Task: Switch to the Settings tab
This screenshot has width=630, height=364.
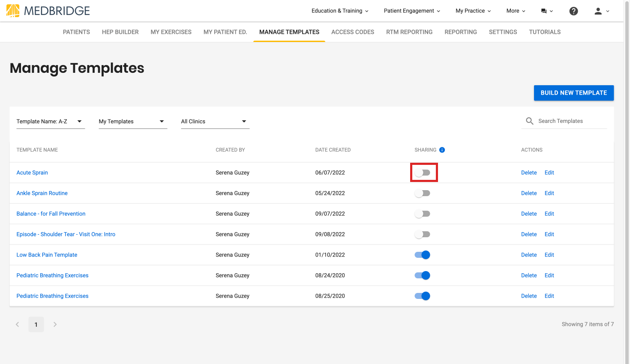Action: 503,32
